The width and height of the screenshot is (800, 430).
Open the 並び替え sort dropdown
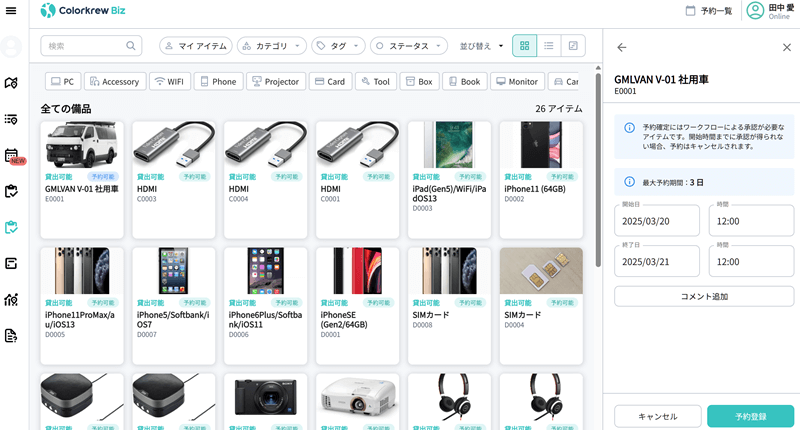[482, 46]
